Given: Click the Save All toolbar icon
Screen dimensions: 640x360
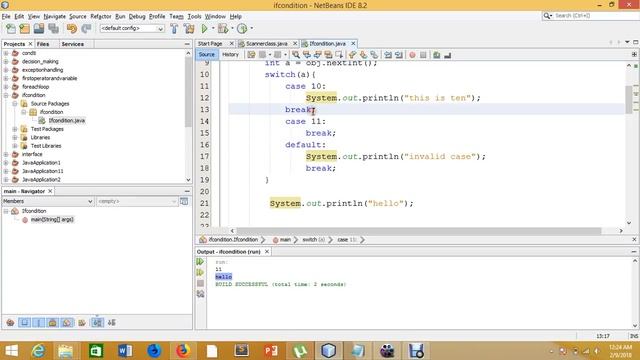Looking at the screenshot, I should point(53,29).
